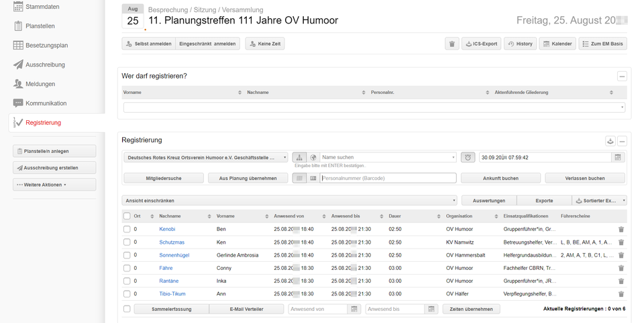Open the Deutsches Rotes Kreuz organisation dropdown
Viewport: 644px width, 323px height.
206,157
